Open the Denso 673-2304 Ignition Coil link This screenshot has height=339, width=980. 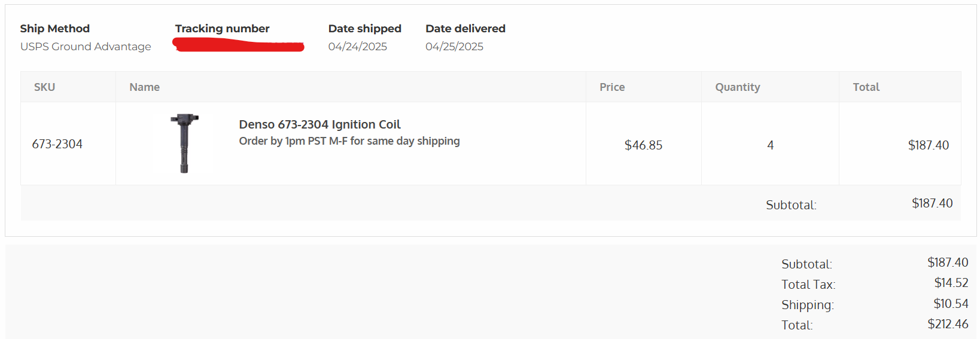click(319, 124)
